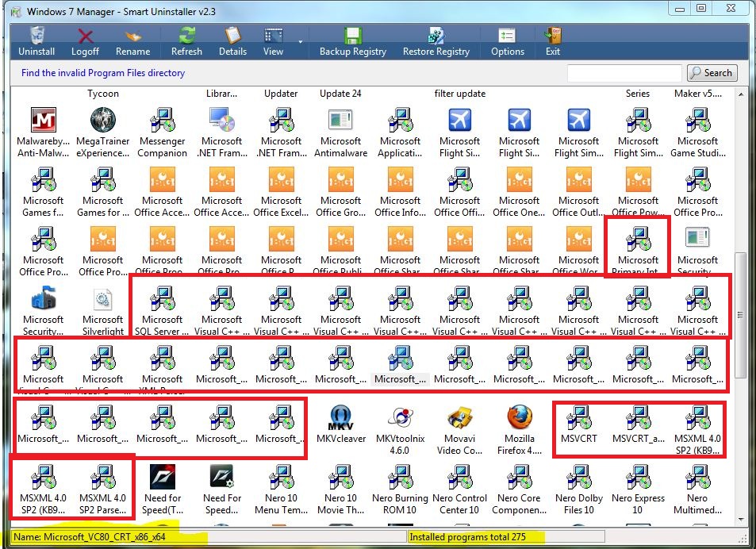Image resolution: width=756 pixels, height=549 pixels.
Task: Select the MegaTrainer eXperience icon
Action: (x=102, y=120)
